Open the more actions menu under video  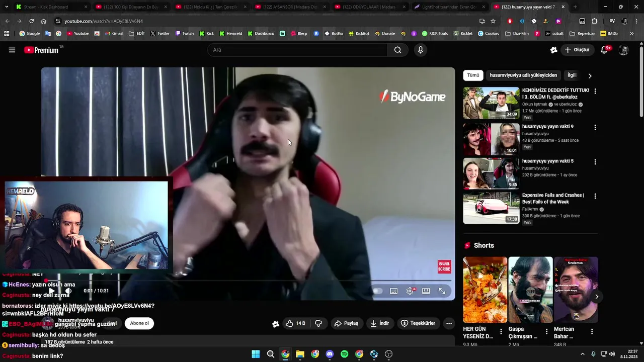(x=449, y=323)
